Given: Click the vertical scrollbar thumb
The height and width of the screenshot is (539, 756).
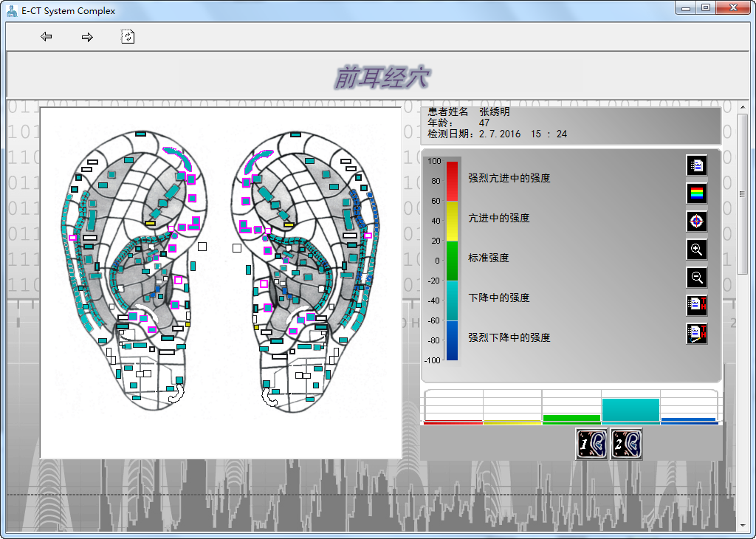Looking at the screenshot, I should [742, 193].
